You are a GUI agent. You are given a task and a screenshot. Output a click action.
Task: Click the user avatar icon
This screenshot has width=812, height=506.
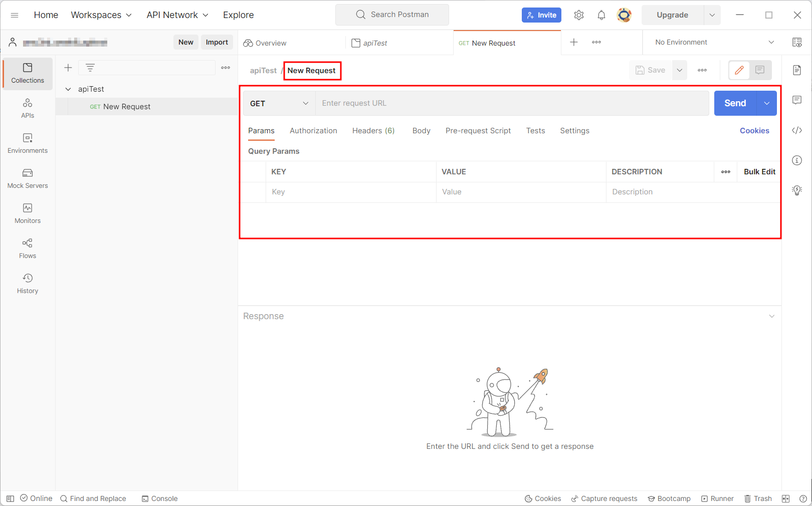pos(624,15)
